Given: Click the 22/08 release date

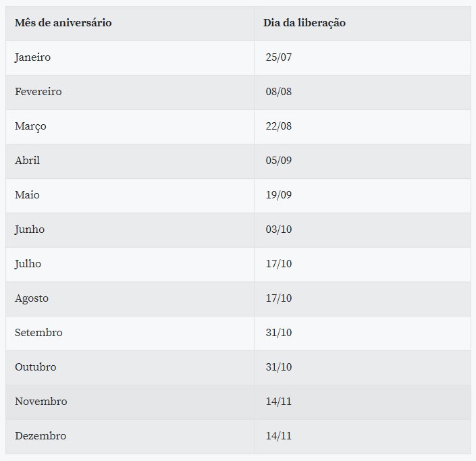Looking at the screenshot, I should pyautogui.click(x=279, y=126).
